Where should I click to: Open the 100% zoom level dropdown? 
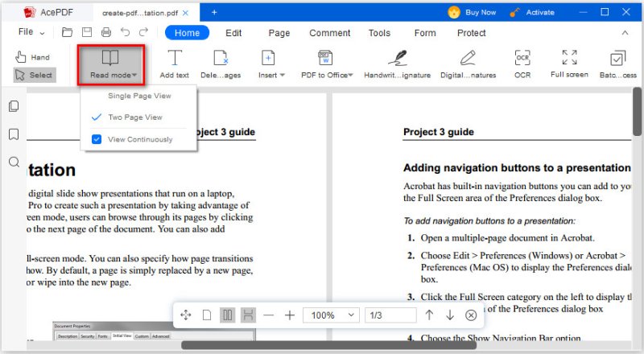[328, 315]
